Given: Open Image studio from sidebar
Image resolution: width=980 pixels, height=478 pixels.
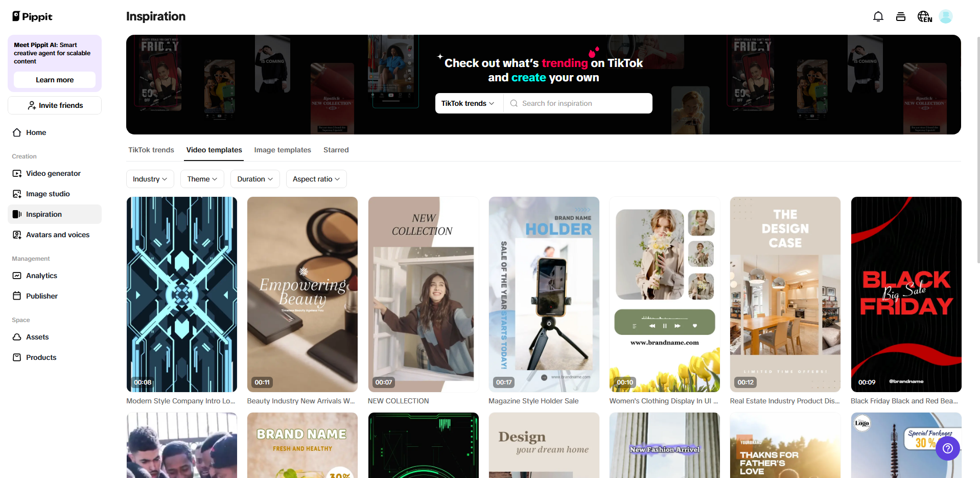Looking at the screenshot, I should pyautogui.click(x=55, y=194).
